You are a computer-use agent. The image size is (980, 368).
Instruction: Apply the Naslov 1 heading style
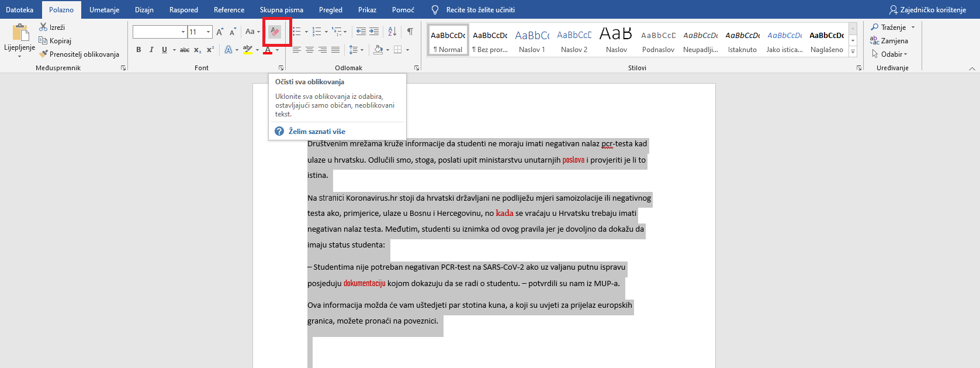tap(532, 40)
